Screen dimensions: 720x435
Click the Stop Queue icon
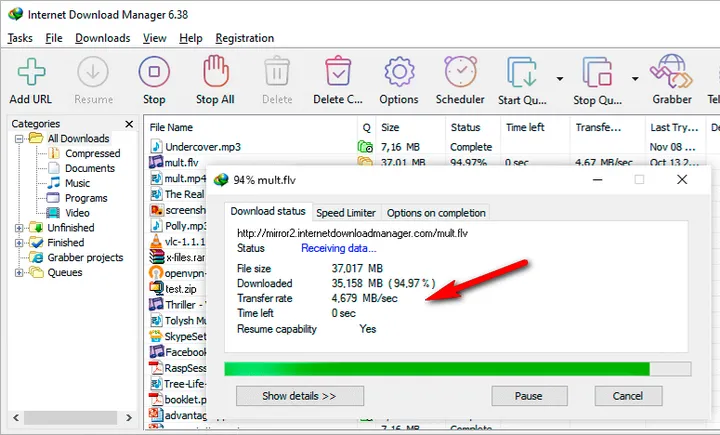pos(598,73)
